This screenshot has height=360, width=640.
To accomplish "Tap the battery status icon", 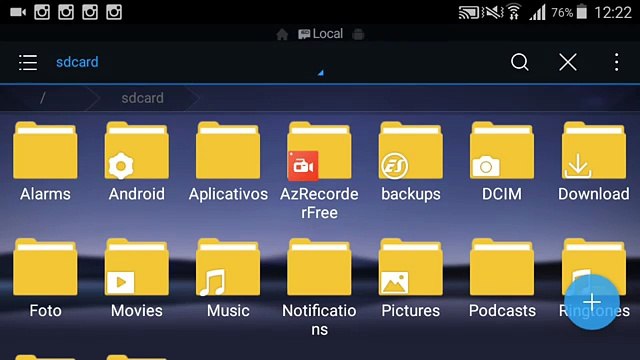I will (x=582, y=12).
